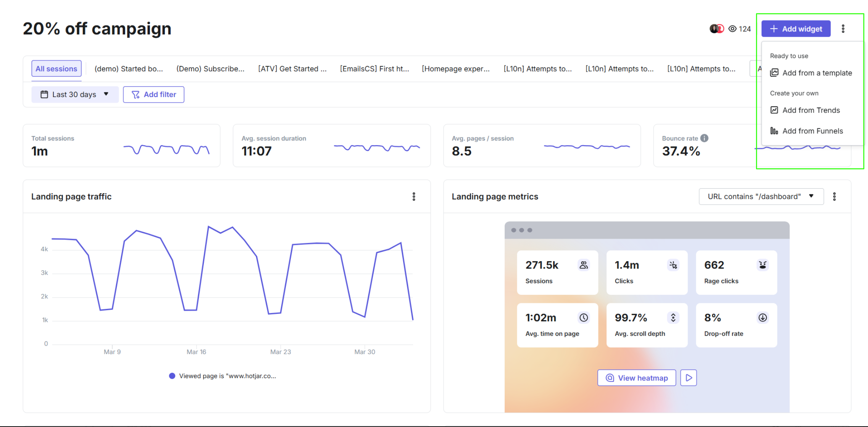Click the eye viewers count icon

(x=732, y=29)
